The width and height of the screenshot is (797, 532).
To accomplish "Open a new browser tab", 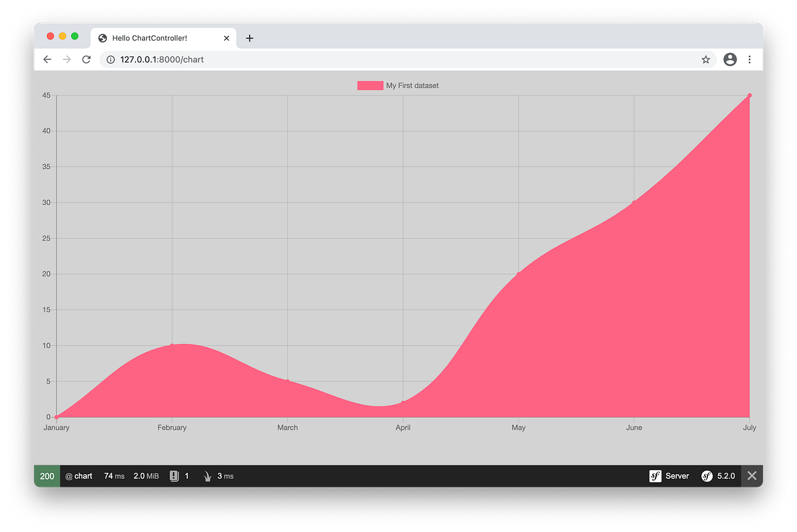I will point(250,38).
